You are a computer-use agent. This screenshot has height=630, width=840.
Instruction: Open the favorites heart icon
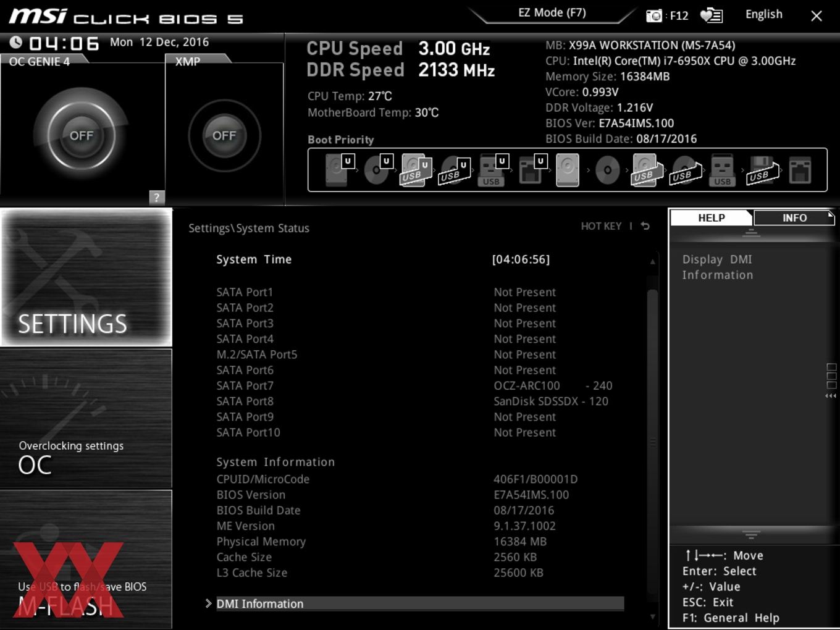tap(711, 15)
